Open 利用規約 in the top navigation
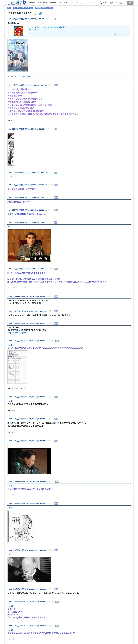 click(32, 3)
